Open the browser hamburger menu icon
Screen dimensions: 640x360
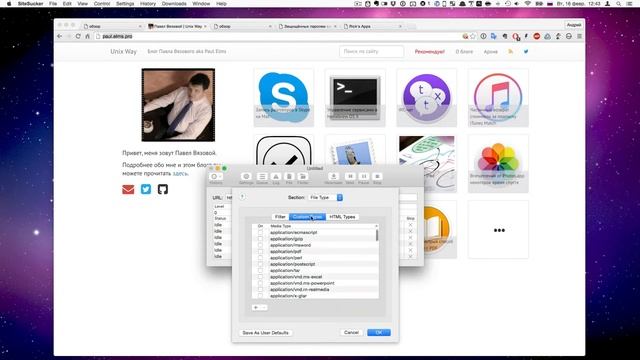coord(579,36)
